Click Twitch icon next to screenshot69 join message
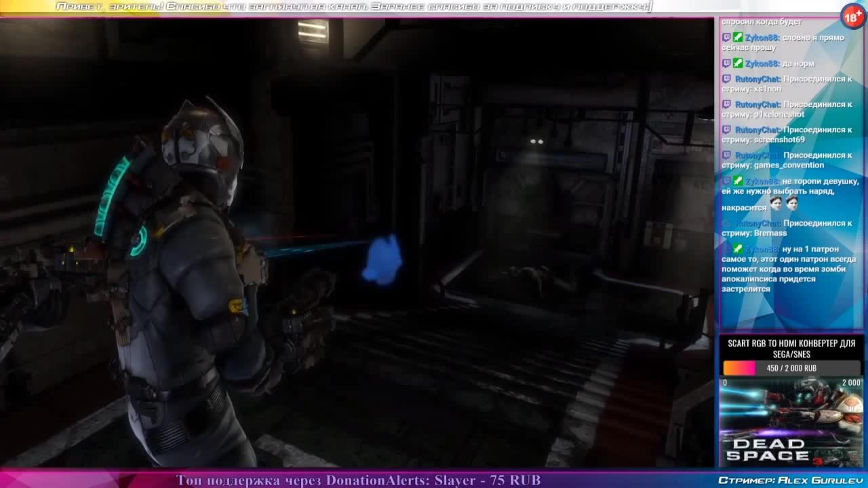 [726, 129]
